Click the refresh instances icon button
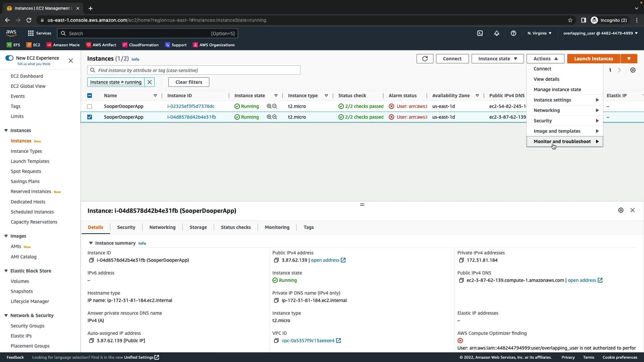The image size is (644, 362). (x=425, y=59)
